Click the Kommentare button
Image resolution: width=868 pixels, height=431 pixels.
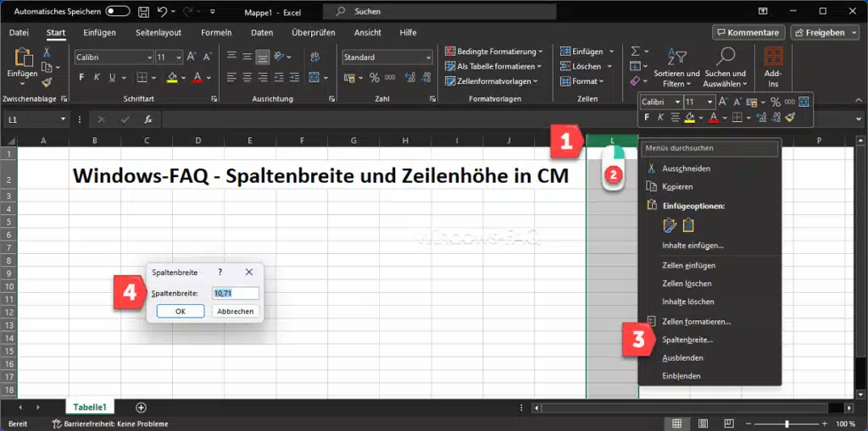coord(748,33)
